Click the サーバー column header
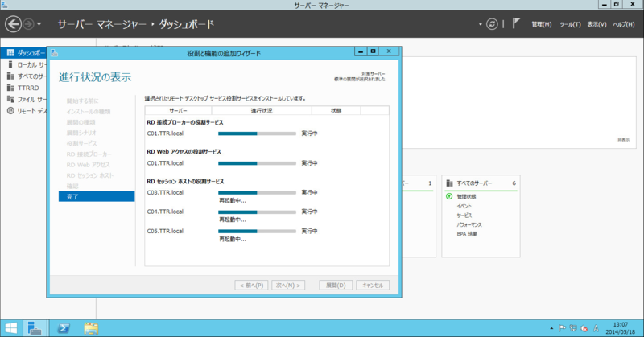 pyautogui.click(x=178, y=111)
